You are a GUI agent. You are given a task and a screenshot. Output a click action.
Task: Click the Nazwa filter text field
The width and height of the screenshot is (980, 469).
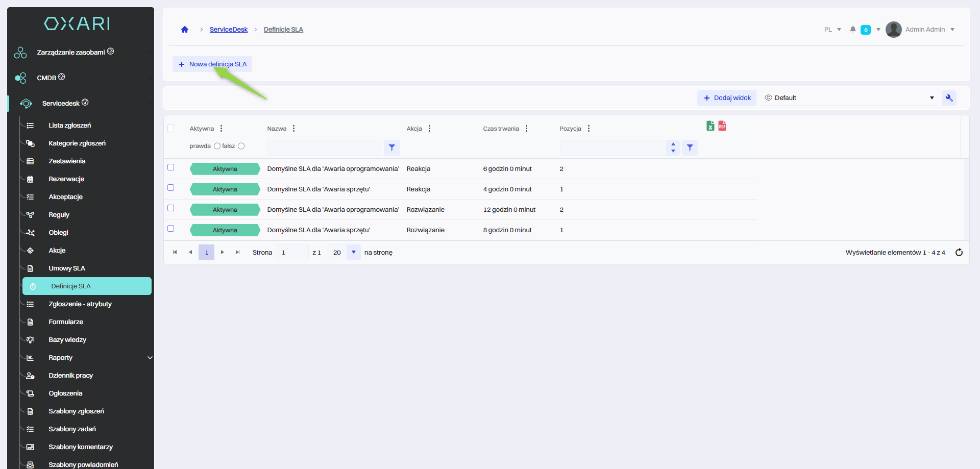(x=325, y=147)
